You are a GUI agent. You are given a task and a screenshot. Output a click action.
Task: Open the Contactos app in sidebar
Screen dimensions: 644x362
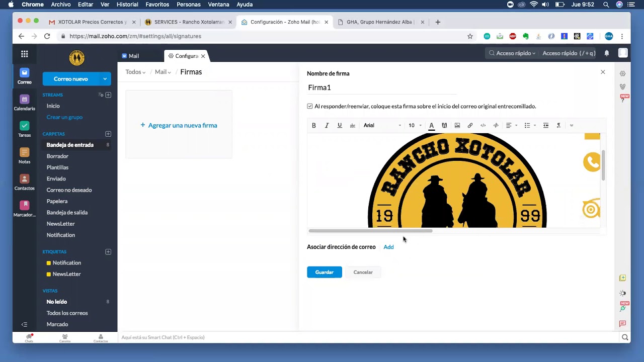point(24,182)
